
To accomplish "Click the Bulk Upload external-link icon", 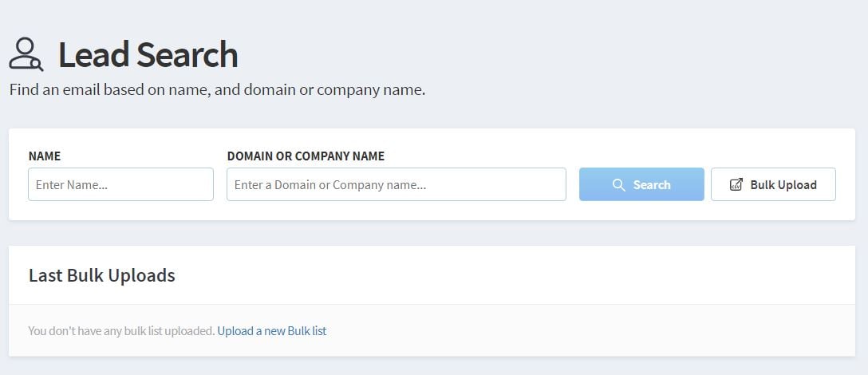I will pyautogui.click(x=736, y=185).
